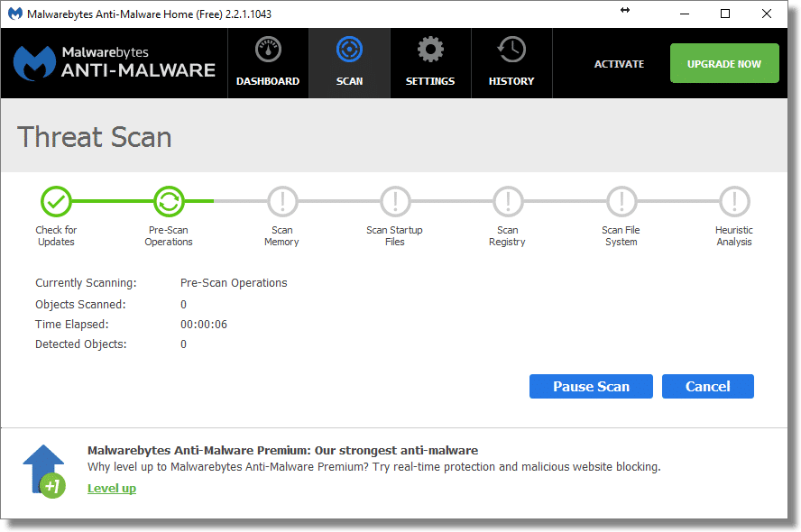
Task: Close the Malwarebytes window
Action: [x=766, y=14]
